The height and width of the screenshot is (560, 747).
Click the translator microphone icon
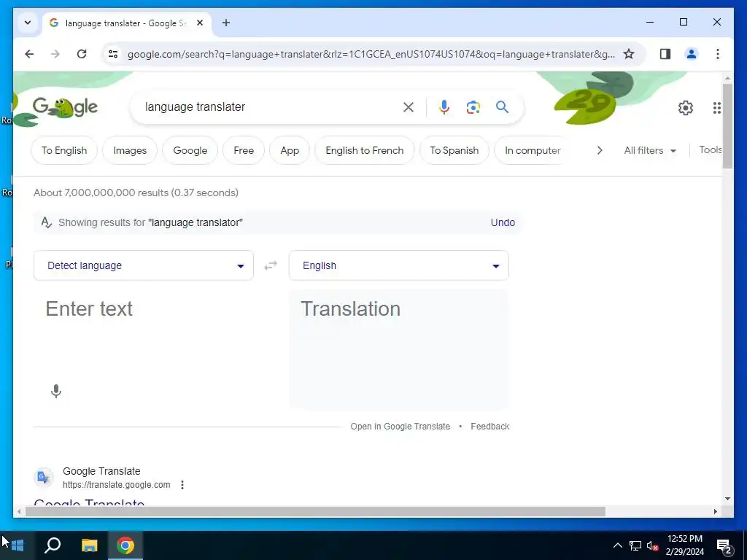(56, 391)
